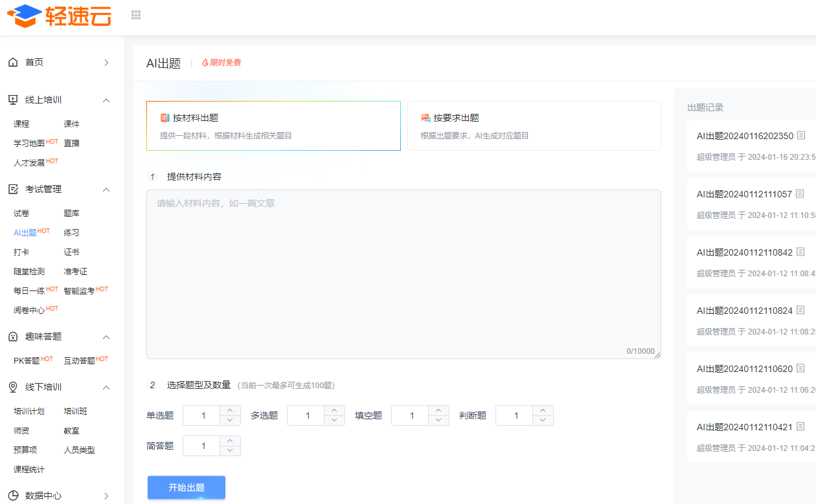Click the 开始出题 button
The width and height of the screenshot is (816, 504).
point(187,488)
